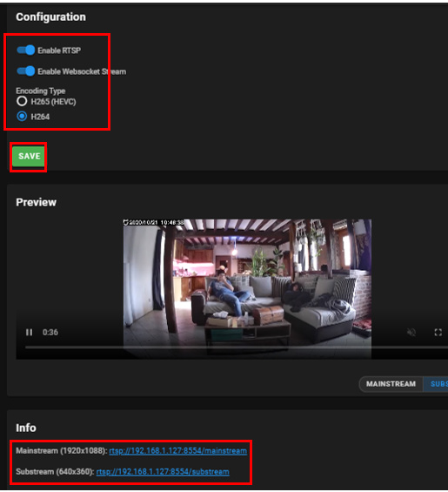Switch preview to MAINSTREAM
The image size is (448, 492).
point(391,384)
